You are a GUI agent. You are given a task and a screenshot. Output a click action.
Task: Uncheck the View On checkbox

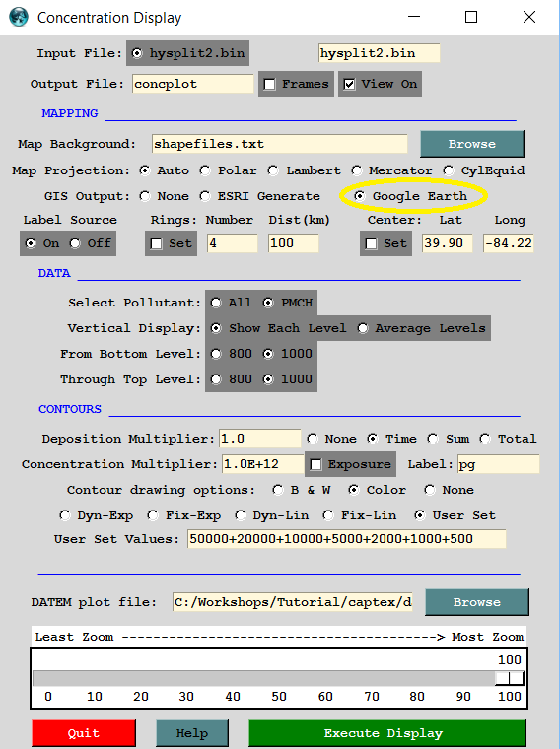(x=349, y=84)
